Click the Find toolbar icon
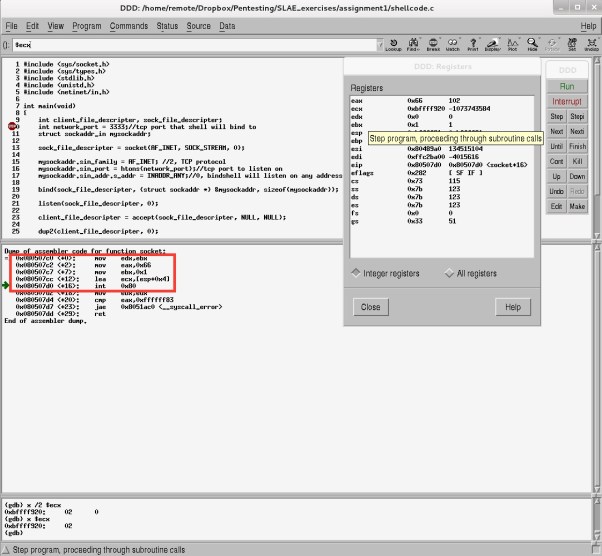The image size is (602, 556). 413,44
